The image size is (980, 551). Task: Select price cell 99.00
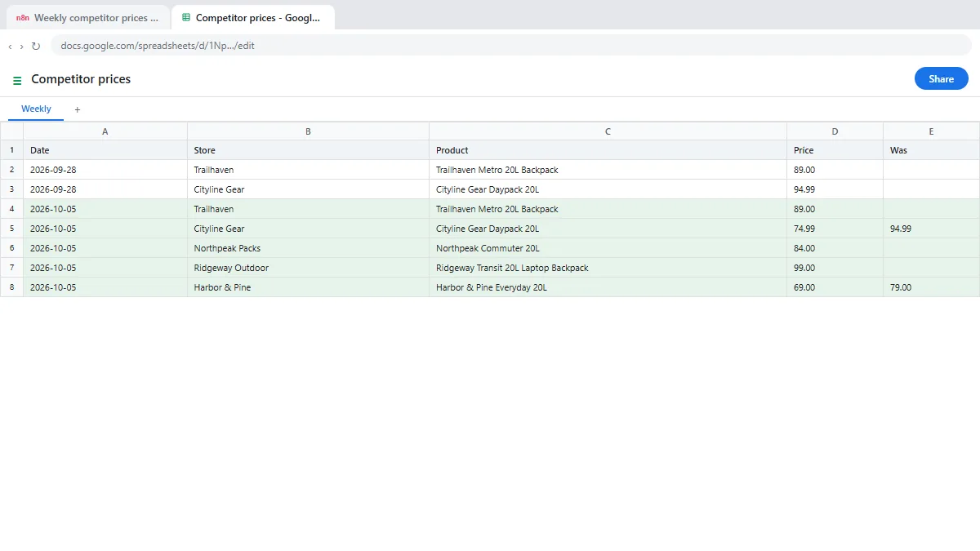[835, 268]
